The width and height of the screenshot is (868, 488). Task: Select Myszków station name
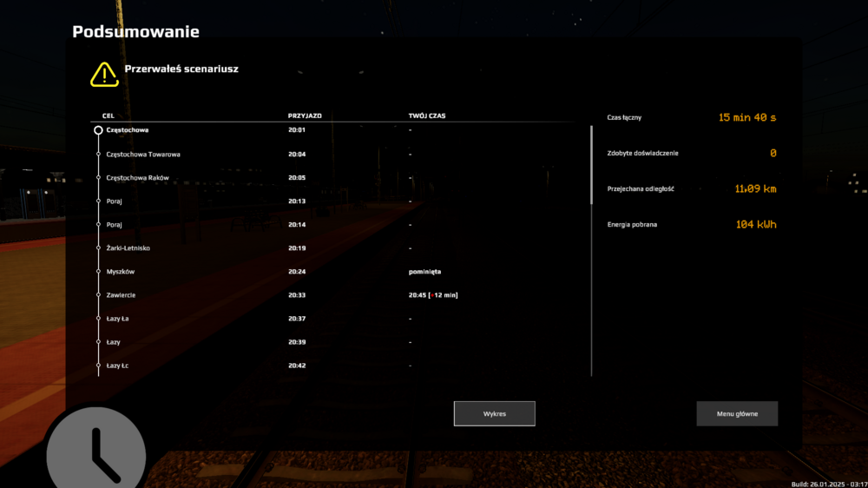click(x=120, y=272)
